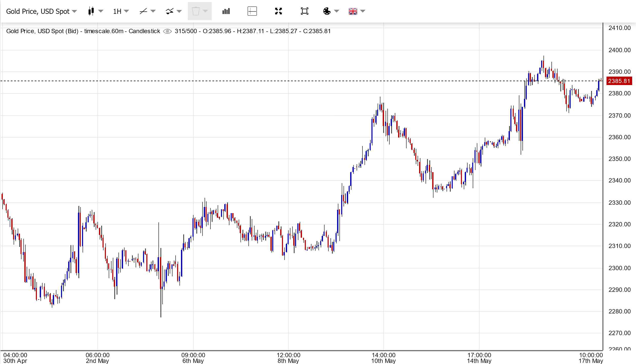Expand the language selection dropdown arrow
The image size is (636, 364).
(x=363, y=11)
